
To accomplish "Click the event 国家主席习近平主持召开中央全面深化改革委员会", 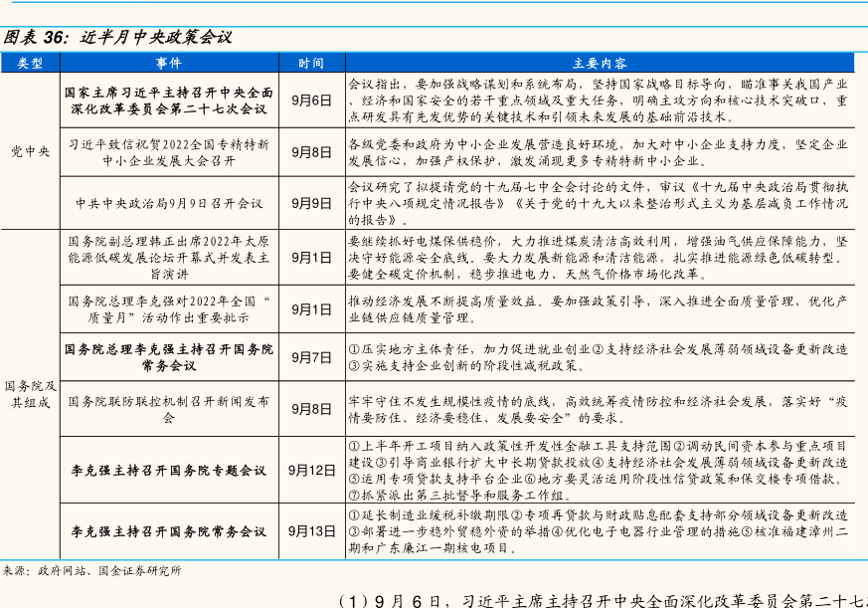I will click(169, 101).
